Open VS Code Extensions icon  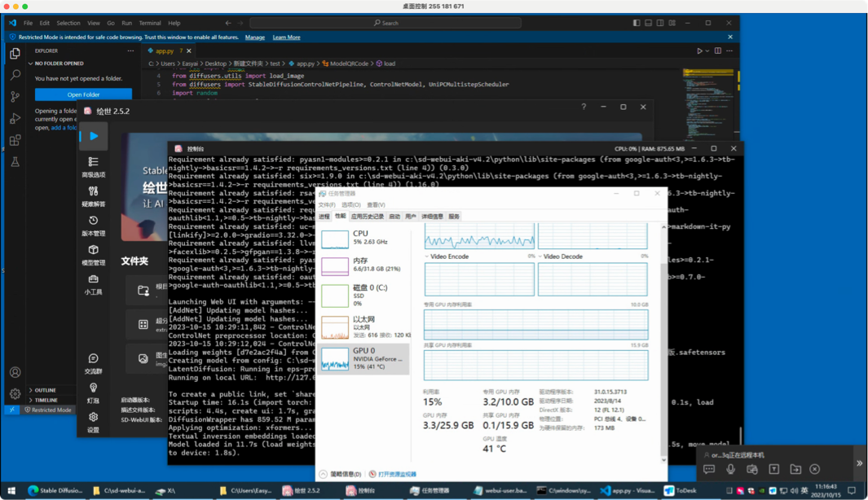click(15, 140)
